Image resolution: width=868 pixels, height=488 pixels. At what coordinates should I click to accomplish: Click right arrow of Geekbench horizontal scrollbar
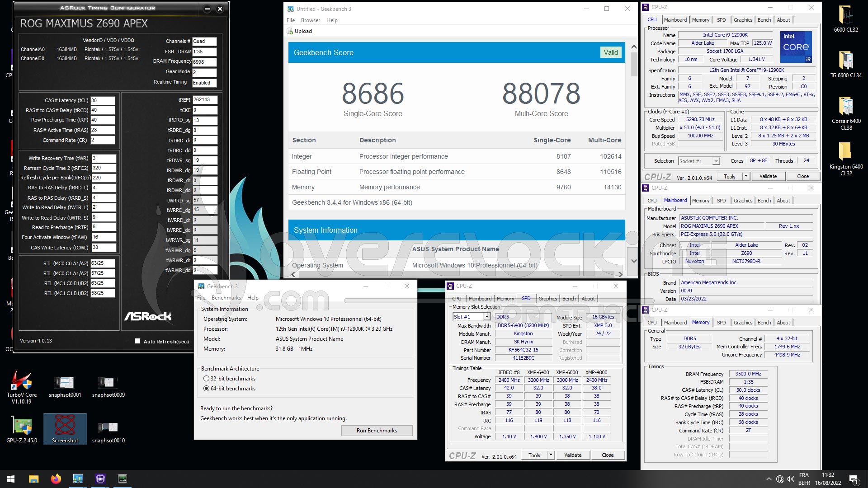[620, 274]
